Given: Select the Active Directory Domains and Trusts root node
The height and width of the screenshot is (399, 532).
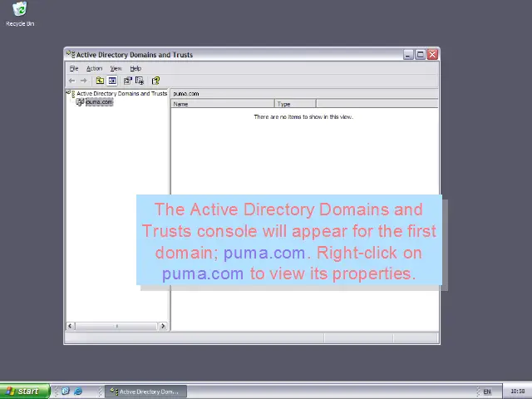Looking at the screenshot, I should (122, 93).
